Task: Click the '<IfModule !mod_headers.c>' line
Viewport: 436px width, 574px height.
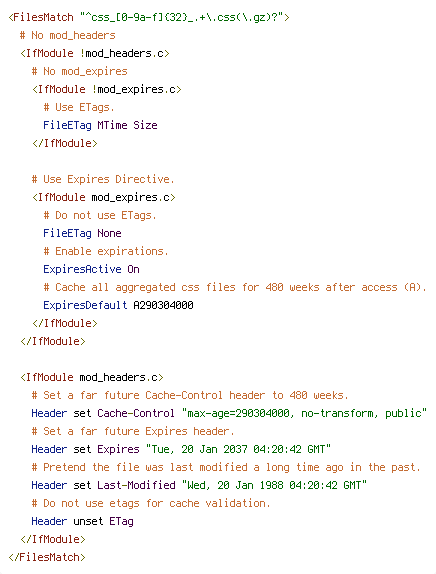Action: 95,53
